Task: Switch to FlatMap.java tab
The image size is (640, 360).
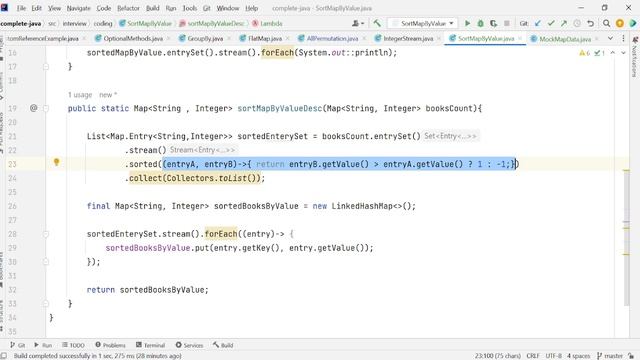Action: [265, 38]
